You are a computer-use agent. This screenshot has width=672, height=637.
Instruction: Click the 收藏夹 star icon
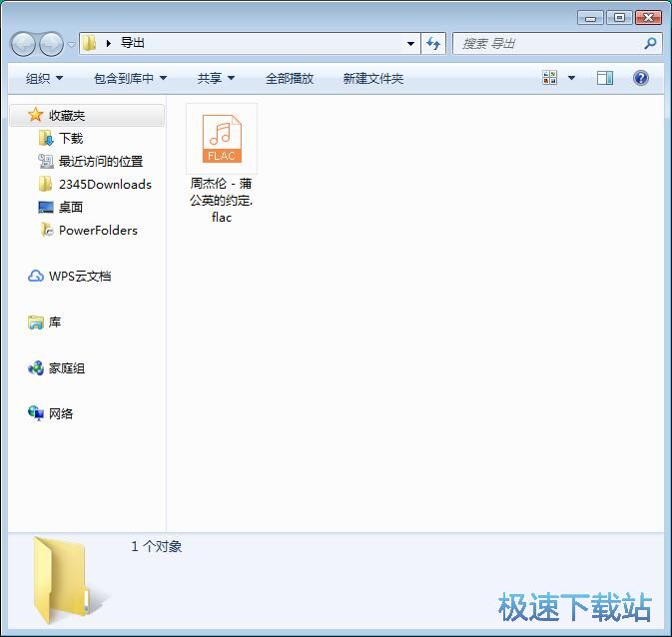35,115
